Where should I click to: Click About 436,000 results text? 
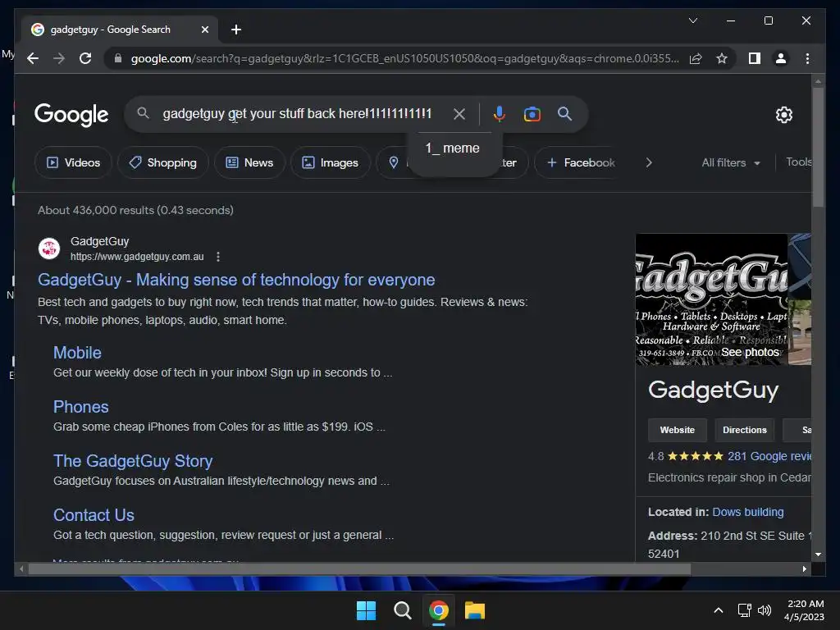[135, 210]
